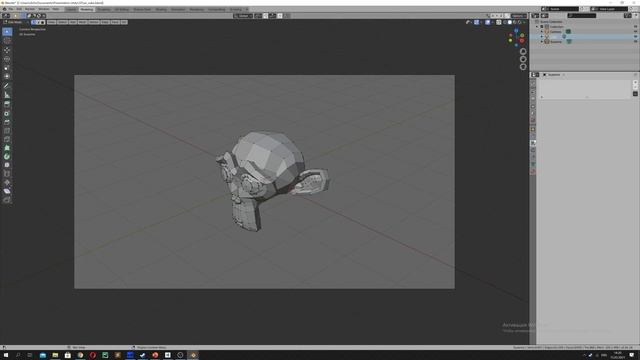This screenshot has height=360, width=640.
Task: Select the Smooth tool
Action: (7, 173)
